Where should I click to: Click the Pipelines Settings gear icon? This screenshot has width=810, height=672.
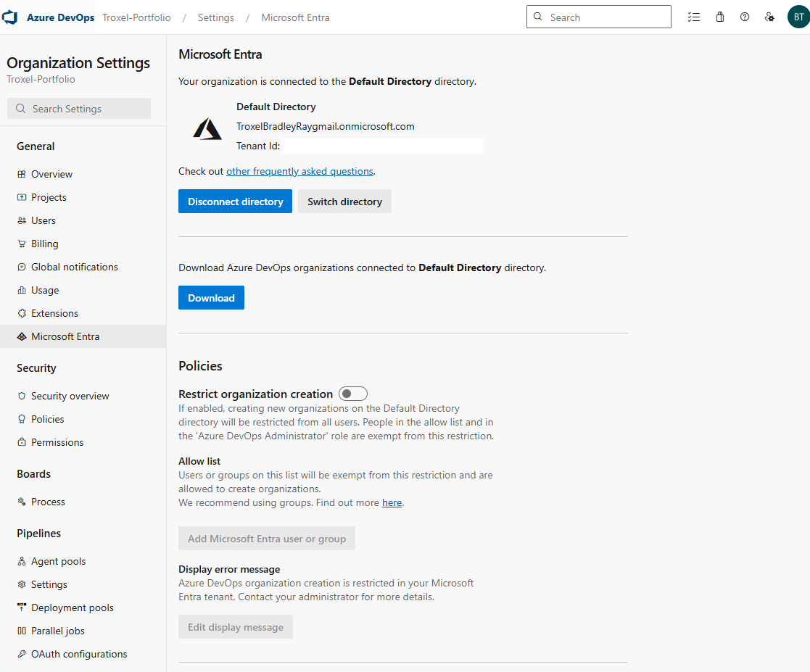[x=22, y=585]
